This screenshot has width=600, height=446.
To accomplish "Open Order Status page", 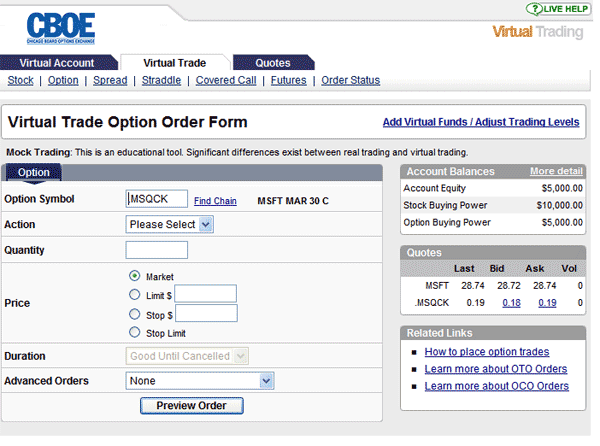I will [350, 80].
